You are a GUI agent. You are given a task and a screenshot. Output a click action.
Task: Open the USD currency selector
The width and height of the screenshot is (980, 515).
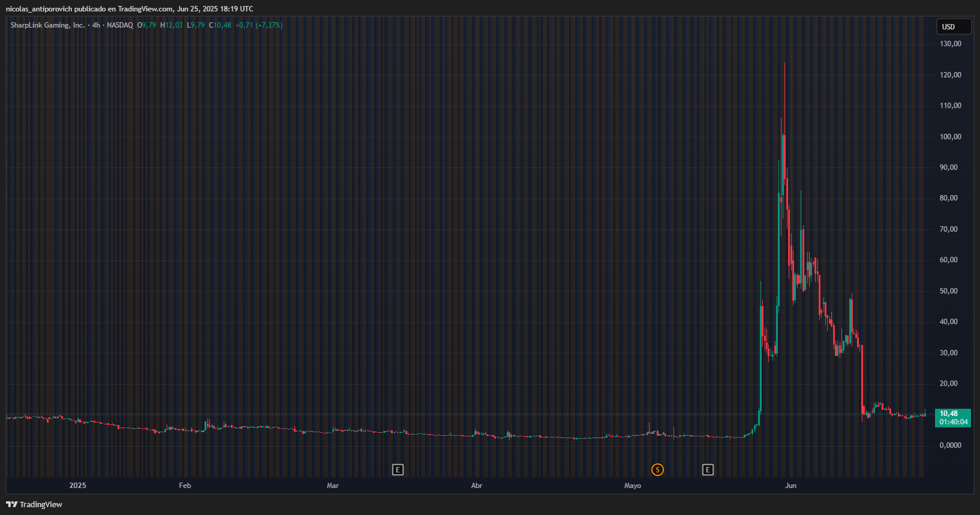point(954,26)
